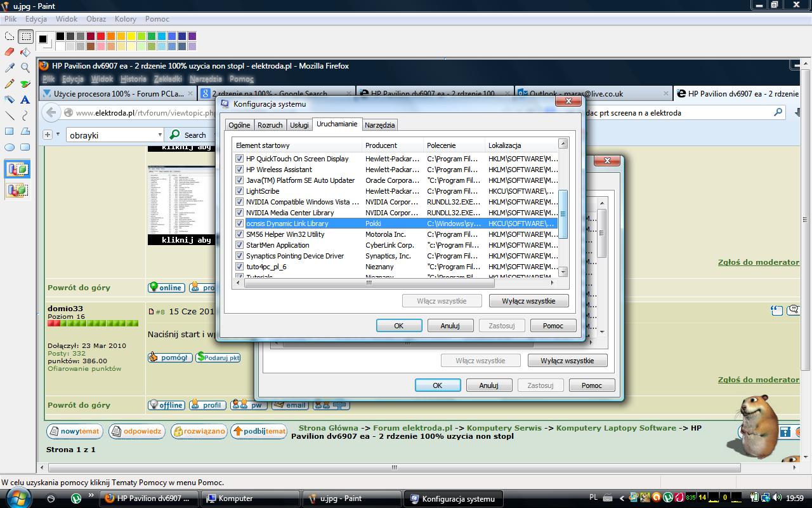Switch to the Usługi tab
812x508 pixels.
click(299, 125)
